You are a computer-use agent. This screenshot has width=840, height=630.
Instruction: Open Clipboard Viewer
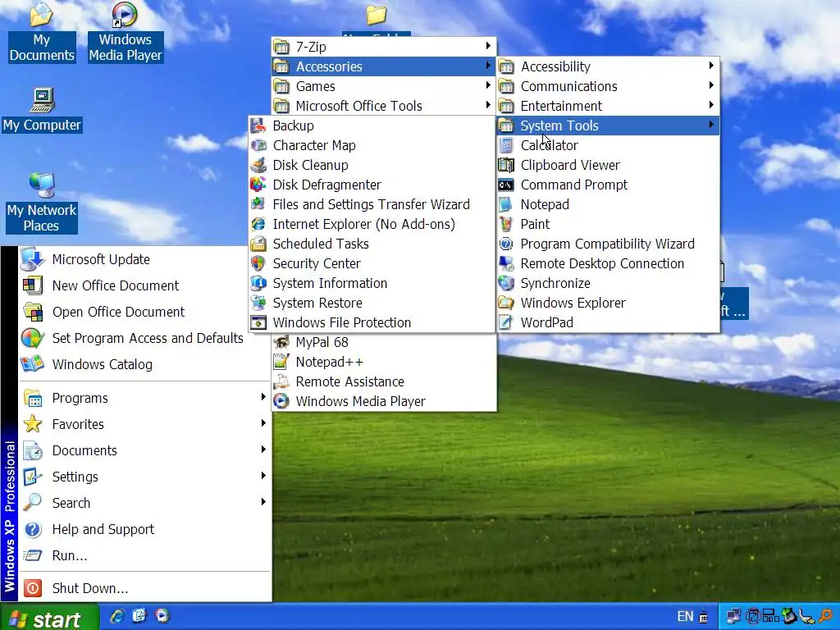tap(608, 165)
